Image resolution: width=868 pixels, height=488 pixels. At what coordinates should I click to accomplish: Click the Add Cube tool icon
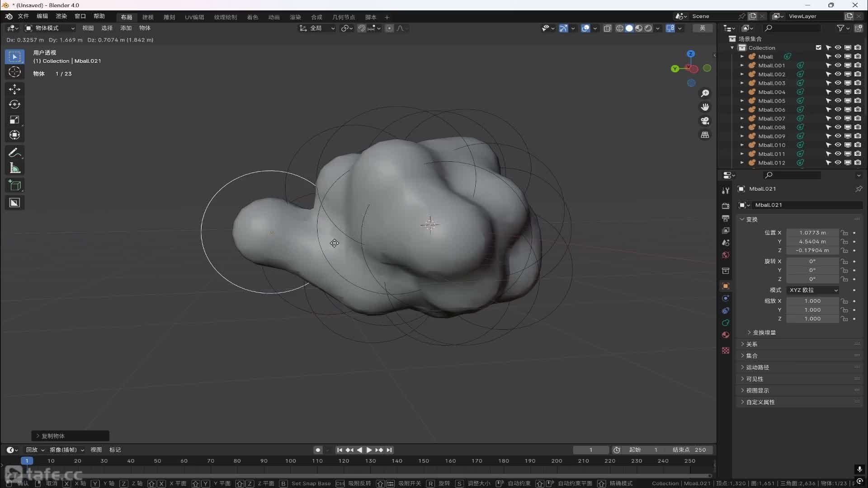point(14,186)
